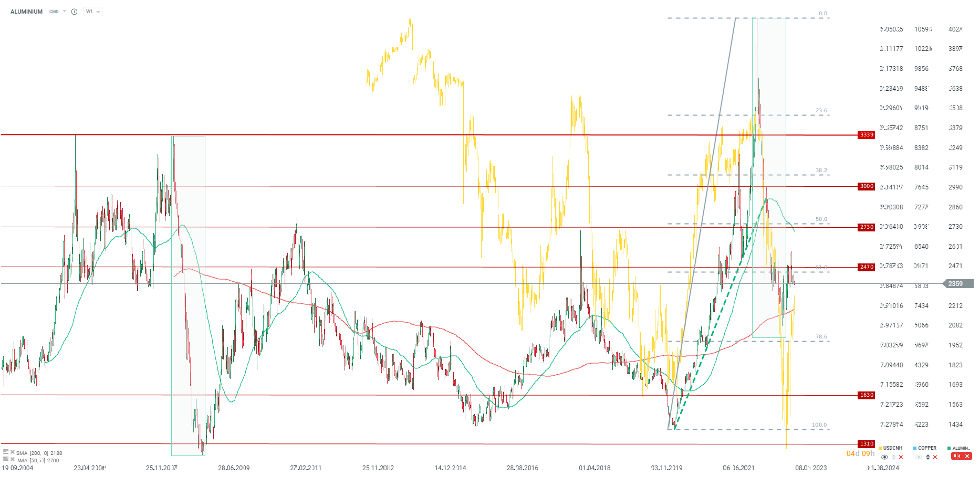The width and height of the screenshot is (980, 477).
Task: Click the ALUMINIUM instrument name
Action: [x=26, y=12]
